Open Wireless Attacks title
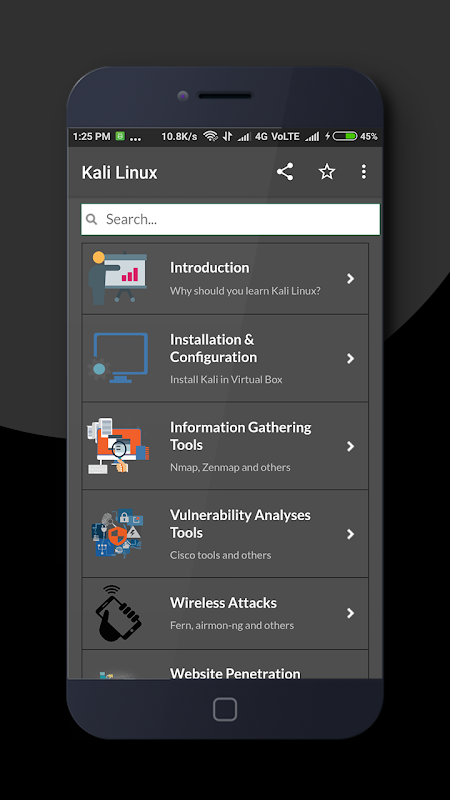Viewport: 450px width, 800px height. (x=223, y=603)
